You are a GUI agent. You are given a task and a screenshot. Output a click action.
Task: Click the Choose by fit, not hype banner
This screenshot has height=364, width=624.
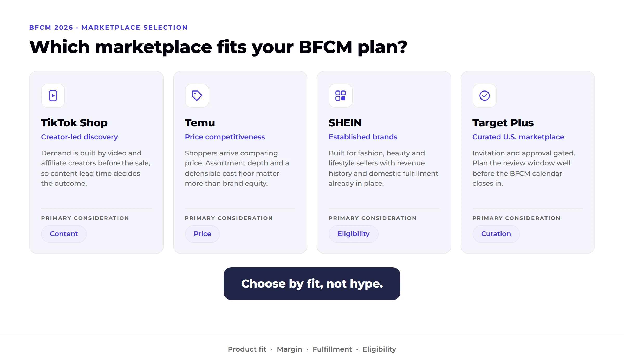(x=312, y=284)
